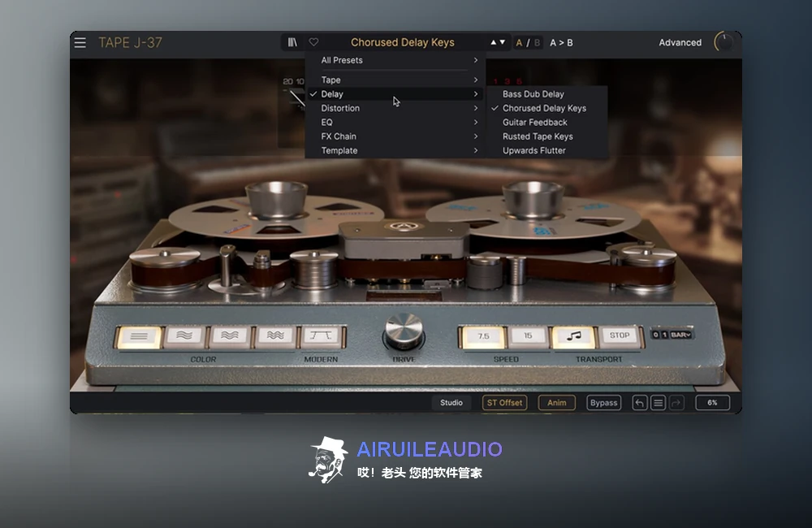Undo the last change
The width and height of the screenshot is (812, 528).
click(x=640, y=403)
